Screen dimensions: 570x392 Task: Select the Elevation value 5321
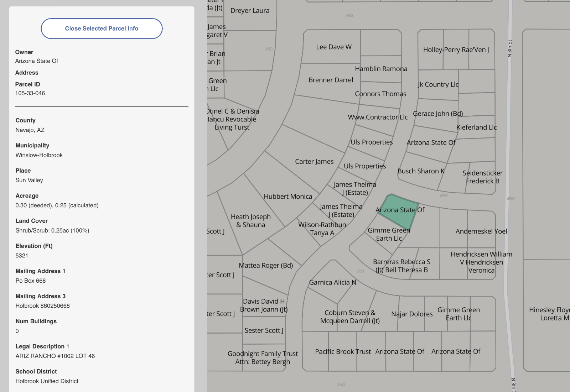click(x=22, y=256)
